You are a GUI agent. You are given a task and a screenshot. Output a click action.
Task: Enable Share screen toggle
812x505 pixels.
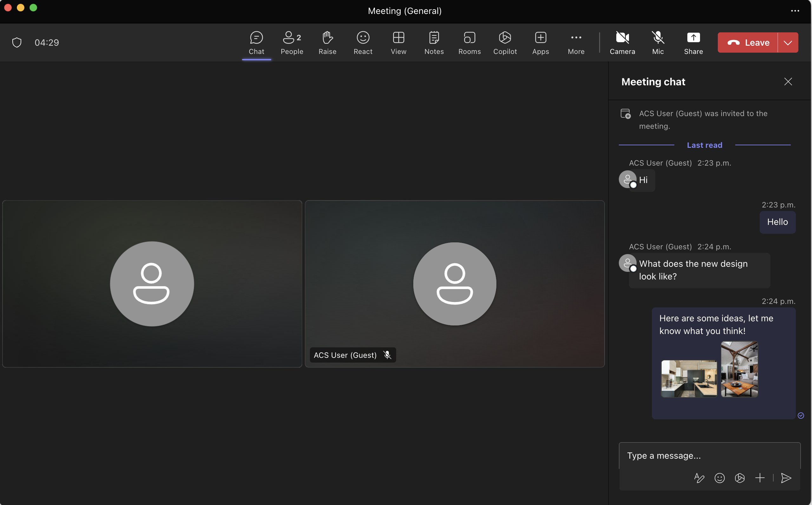click(693, 43)
